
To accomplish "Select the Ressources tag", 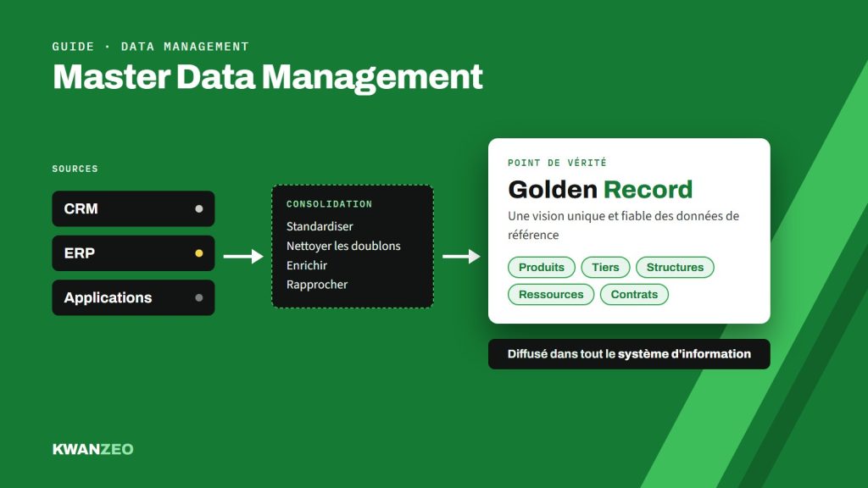I will coord(551,294).
